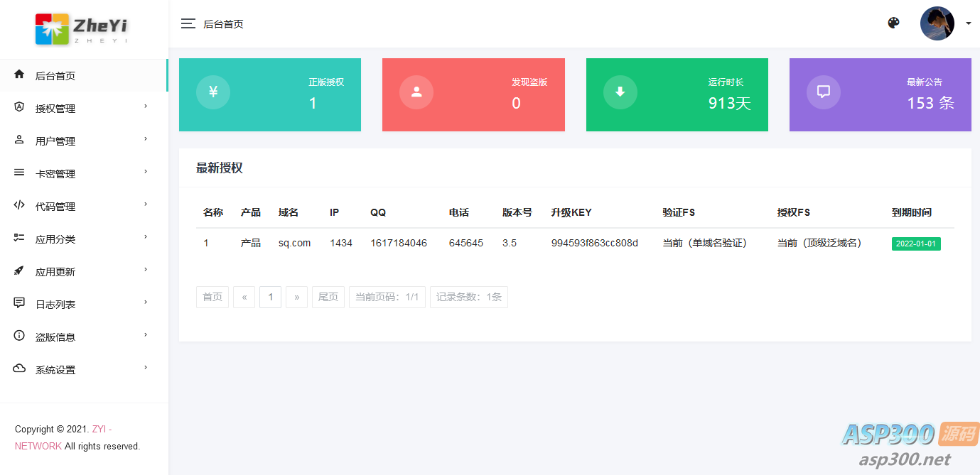Image resolution: width=980 pixels, height=475 pixels.
Task: Click the download arrow icon on 运行时长 card
Action: click(620, 92)
